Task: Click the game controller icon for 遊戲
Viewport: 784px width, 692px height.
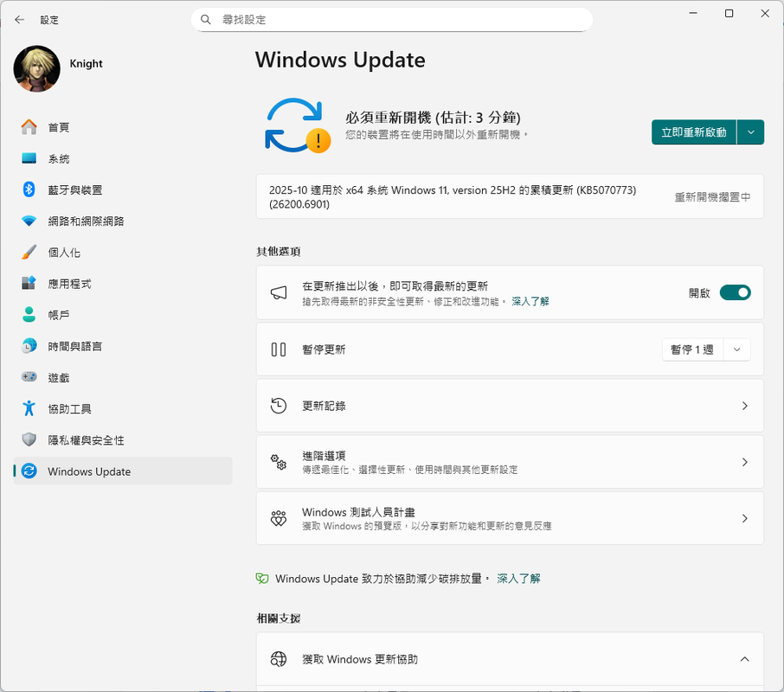Action: [29, 377]
